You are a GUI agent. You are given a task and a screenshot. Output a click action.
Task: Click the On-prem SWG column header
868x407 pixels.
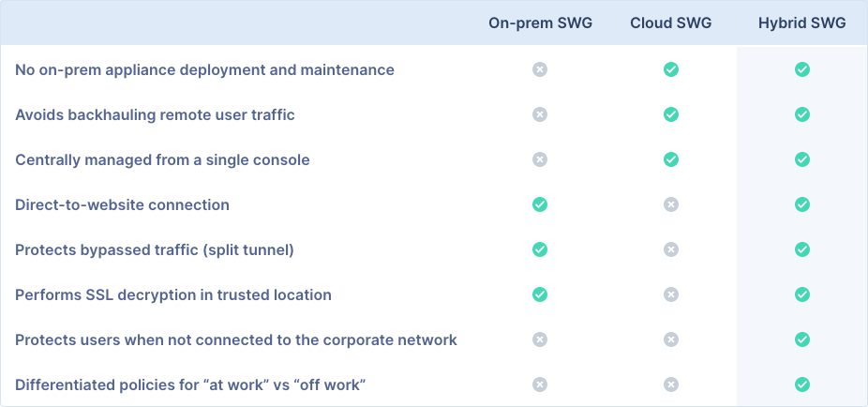540,23
